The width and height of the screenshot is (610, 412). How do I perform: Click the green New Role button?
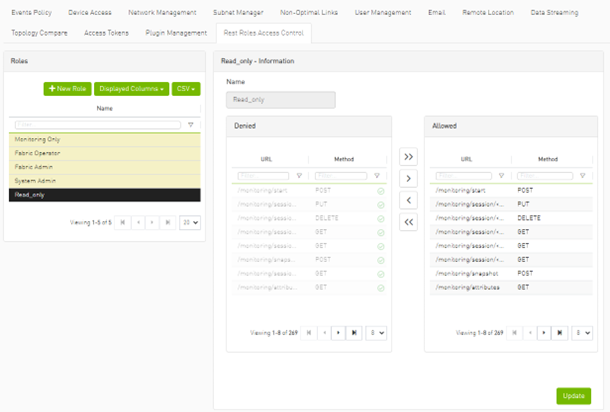(67, 89)
